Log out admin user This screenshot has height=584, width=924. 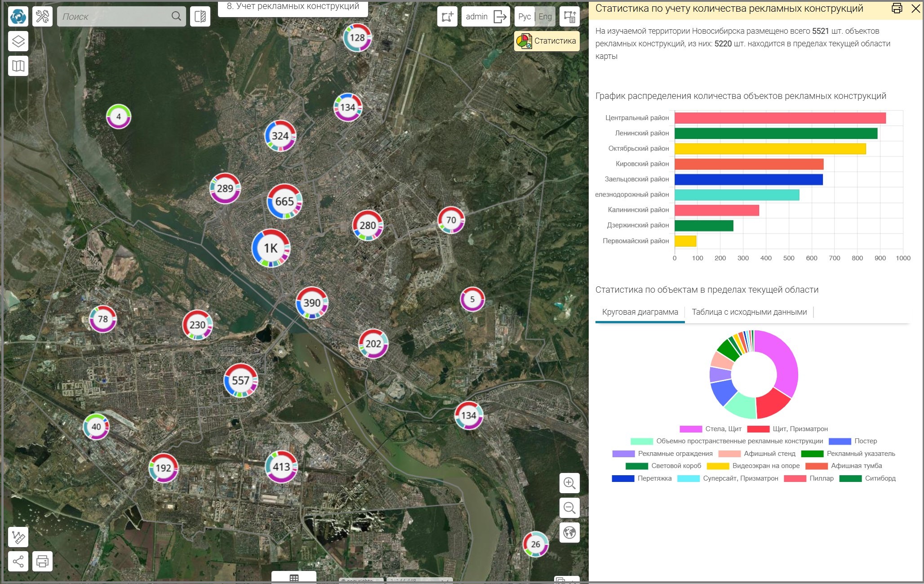pyautogui.click(x=500, y=17)
